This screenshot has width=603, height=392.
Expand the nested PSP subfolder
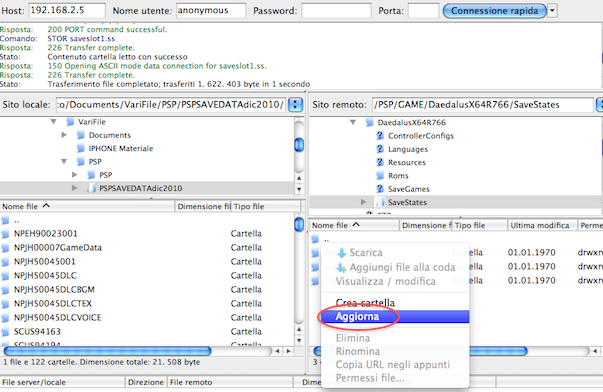[x=74, y=175]
